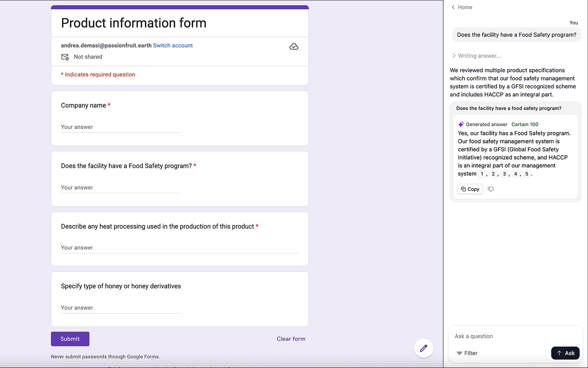Screen dimensions: 588x368
Task: Click the thumbs down feedback icon
Action: pyautogui.click(x=491, y=189)
